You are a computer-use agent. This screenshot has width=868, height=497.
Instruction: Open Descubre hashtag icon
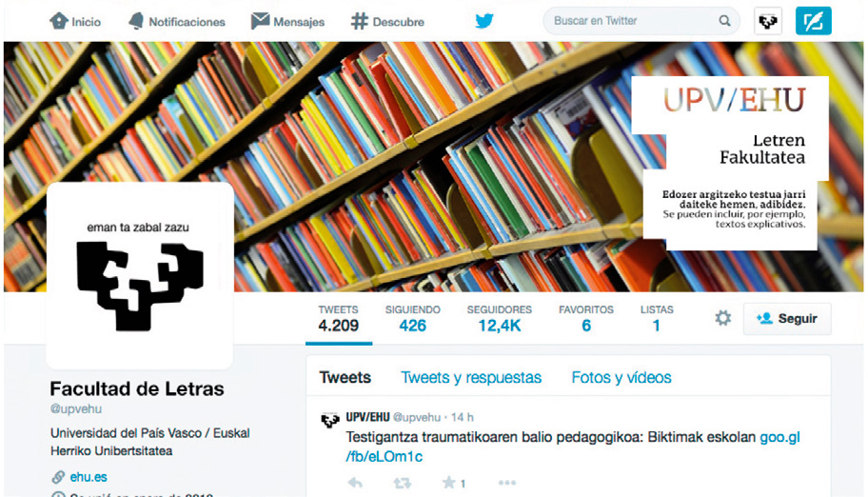click(x=359, y=21)
